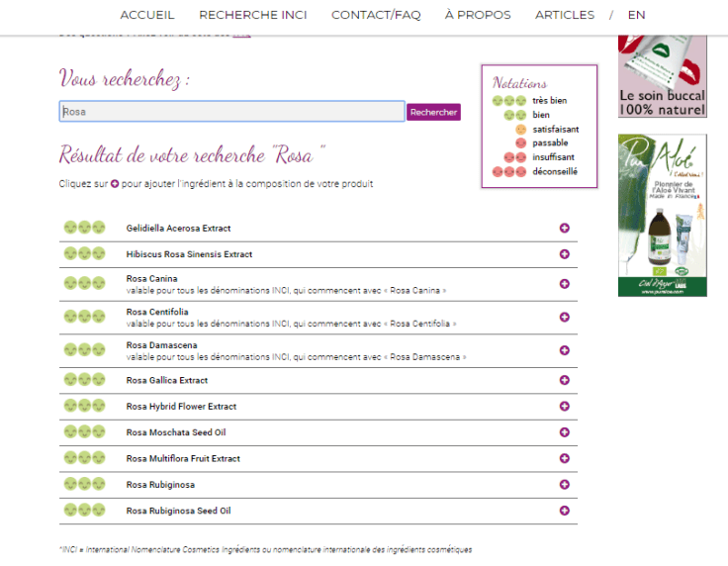Click plus icon for Rosa Gallica Extract
The width and height of the screenshot is (728, 566).
[x=565, y=380]
